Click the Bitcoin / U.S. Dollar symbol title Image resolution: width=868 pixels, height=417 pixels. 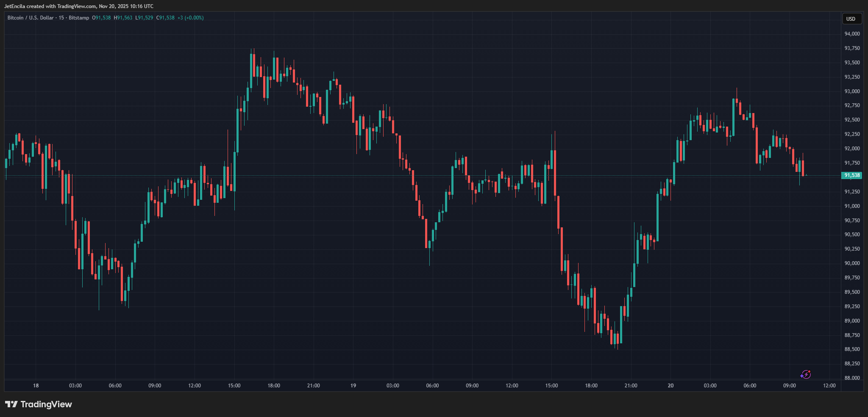31,18
